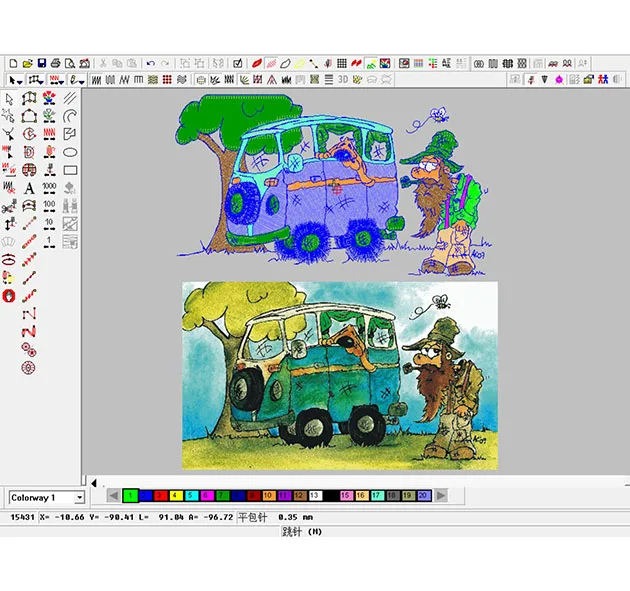The height and width of the screenshot is (591, 630).
Task: Select green color swatch number 1
Action: 129,495
